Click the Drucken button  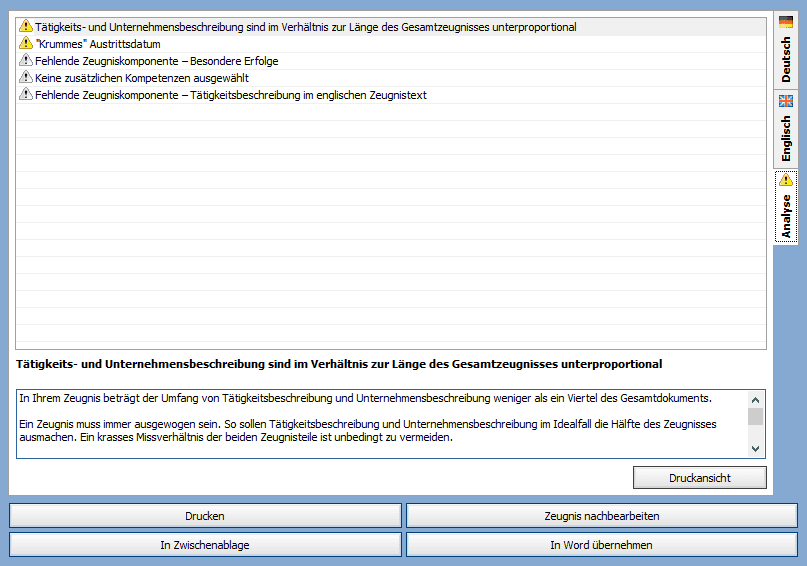(x=205, y=516)
